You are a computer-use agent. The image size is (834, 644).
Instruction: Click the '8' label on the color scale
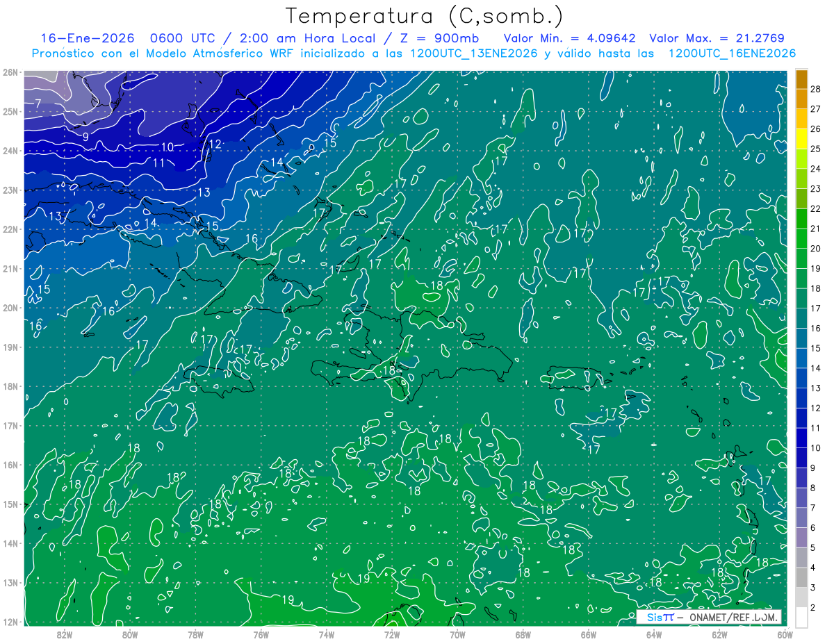(x=812, y=488)
